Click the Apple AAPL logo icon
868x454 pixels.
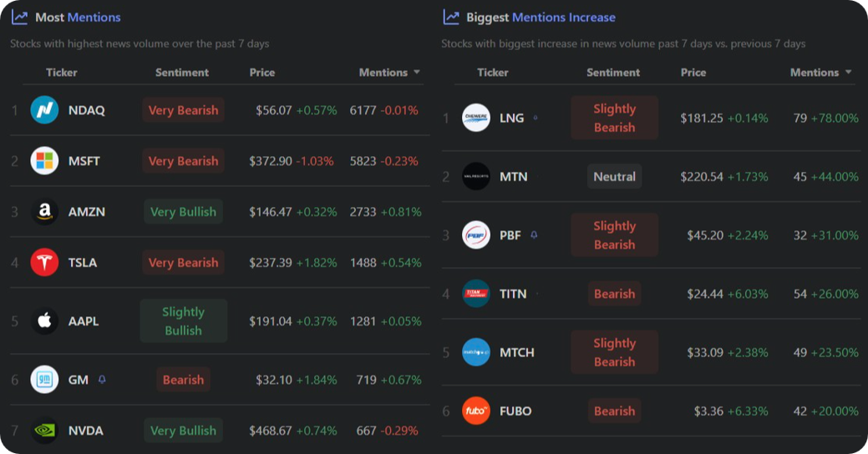[x=44, y=320]
